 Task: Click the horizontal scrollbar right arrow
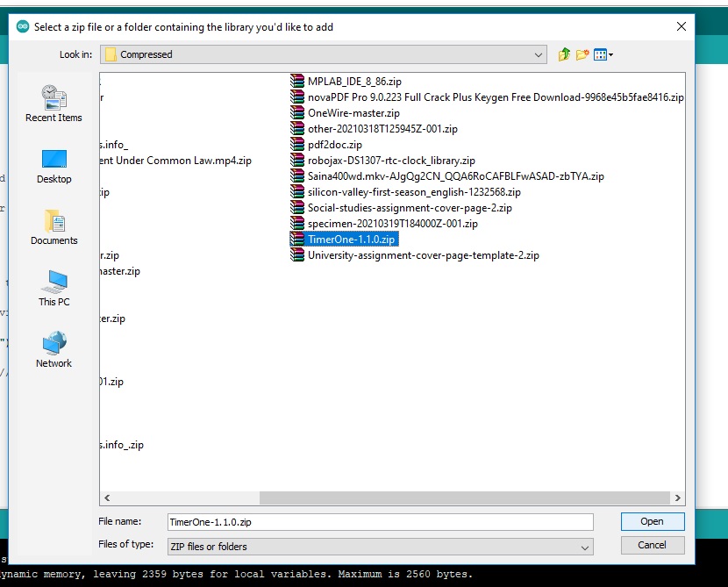pos(677,498)
